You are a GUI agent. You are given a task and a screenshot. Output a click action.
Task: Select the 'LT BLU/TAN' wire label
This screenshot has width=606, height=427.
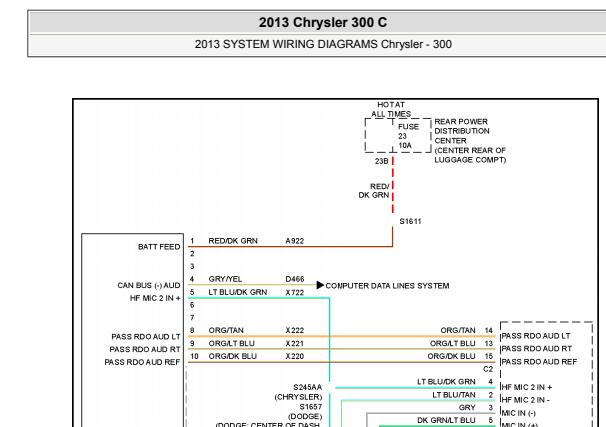454,395
